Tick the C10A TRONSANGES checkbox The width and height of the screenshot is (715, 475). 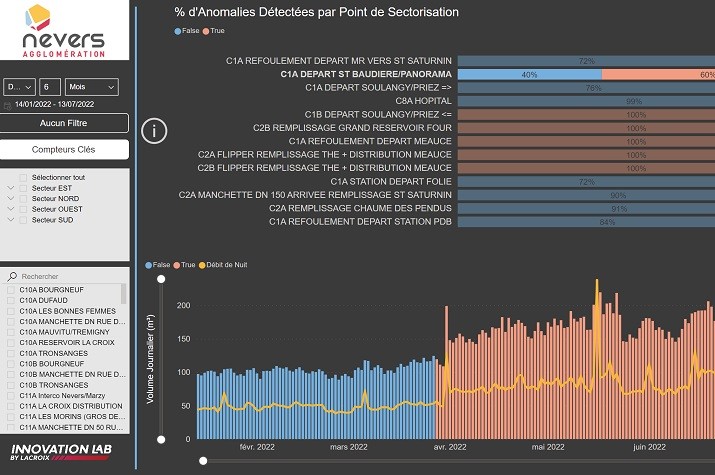point(10,353)
